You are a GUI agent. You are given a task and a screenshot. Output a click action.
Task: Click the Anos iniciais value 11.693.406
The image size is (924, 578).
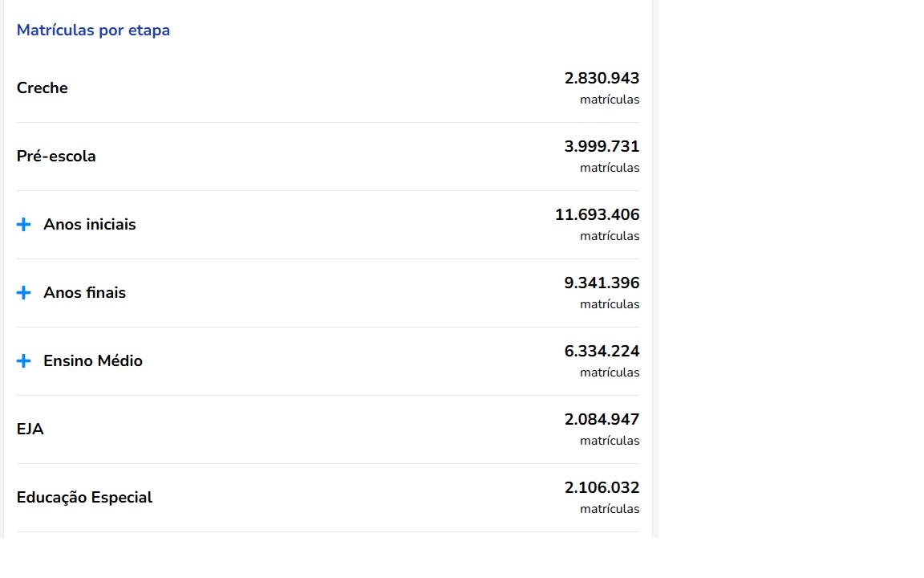click(597, 215)
